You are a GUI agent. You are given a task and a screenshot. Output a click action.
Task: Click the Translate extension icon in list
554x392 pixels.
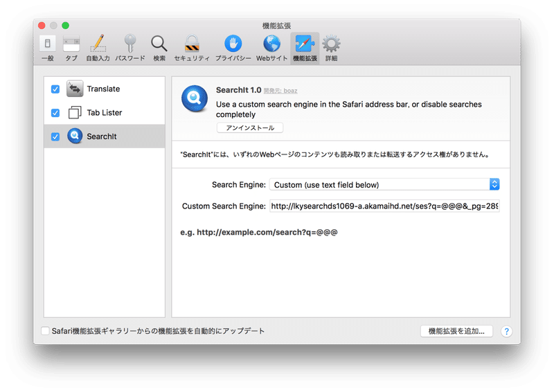click(x=75, y=89)
